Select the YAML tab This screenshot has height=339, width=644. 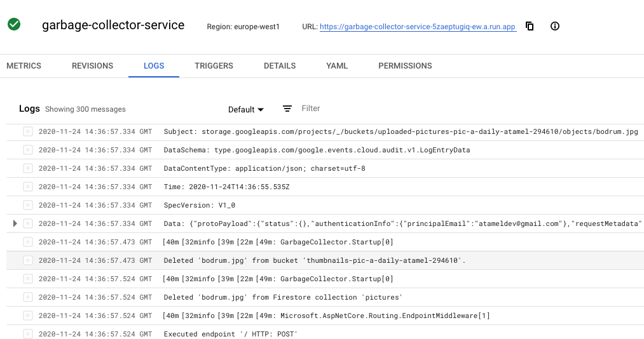[x=337, y=66]
